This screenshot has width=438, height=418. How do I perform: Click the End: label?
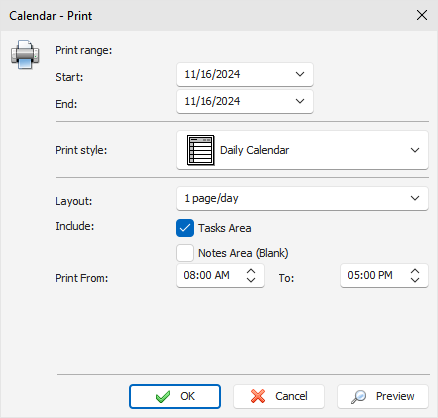coord(66,104)
